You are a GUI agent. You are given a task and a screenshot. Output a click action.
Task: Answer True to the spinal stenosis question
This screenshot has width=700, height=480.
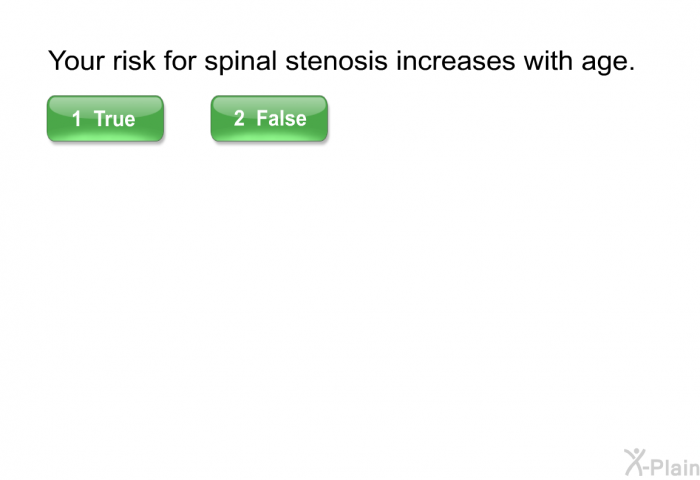point(105,119)
